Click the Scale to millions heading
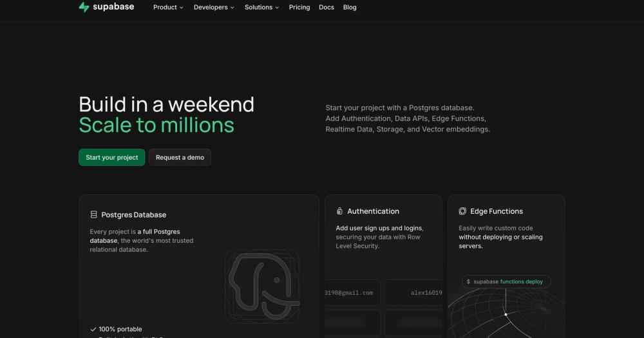Viewport: 644px width, 338px height. tap(156, 125)
